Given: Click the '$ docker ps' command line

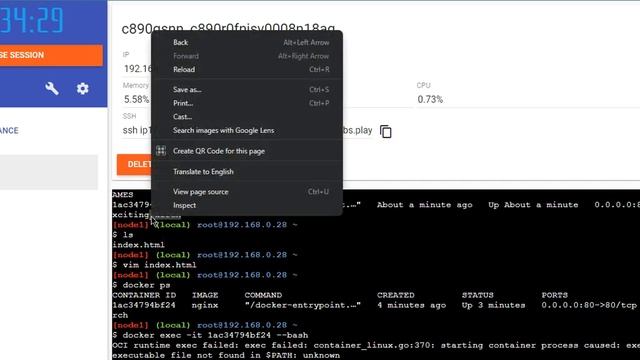Looking at the screenshot, I should [x=141, y=285].
